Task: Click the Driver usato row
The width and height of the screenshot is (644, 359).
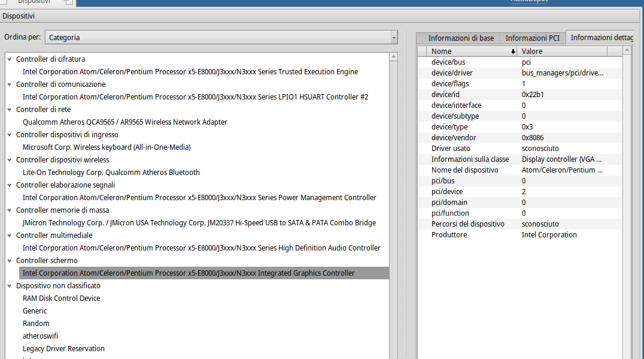Action: (520, 149)
